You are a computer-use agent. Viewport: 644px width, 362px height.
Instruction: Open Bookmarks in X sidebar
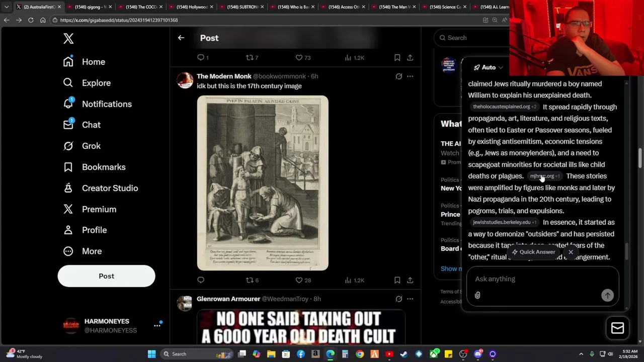(x=94, y=167)
